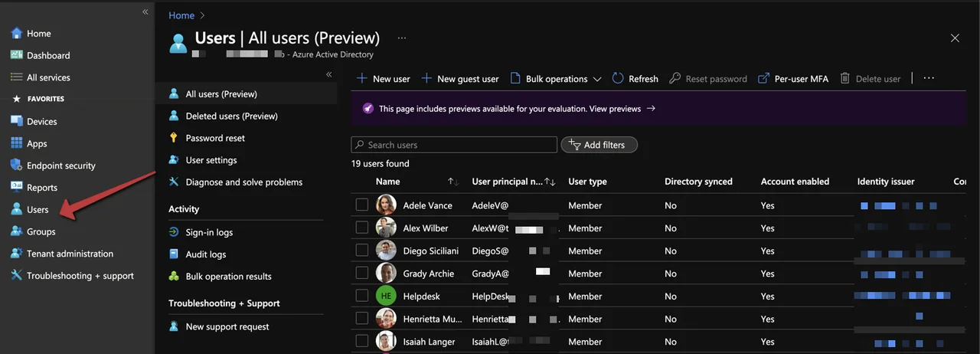Image resolution: width=980 pixels, height=354 pixels.
Task: Click the New user button
Action: pyautogui.click(x=384, y=79)
